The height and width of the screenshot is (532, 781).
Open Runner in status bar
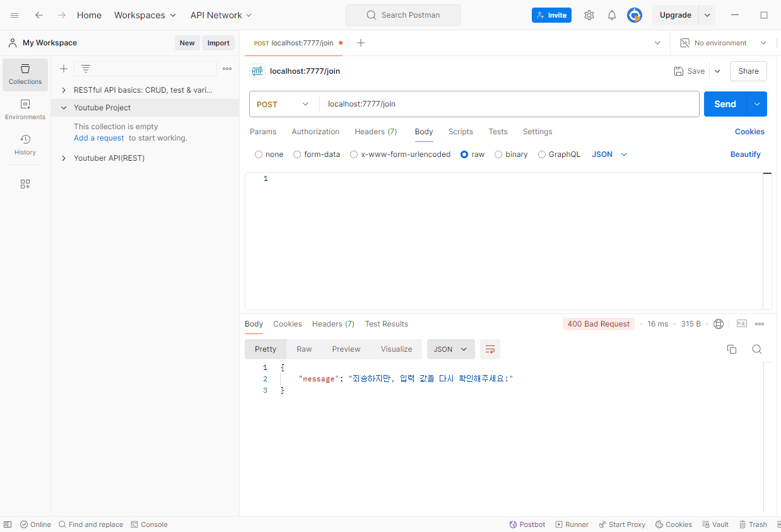pos(572,524)
